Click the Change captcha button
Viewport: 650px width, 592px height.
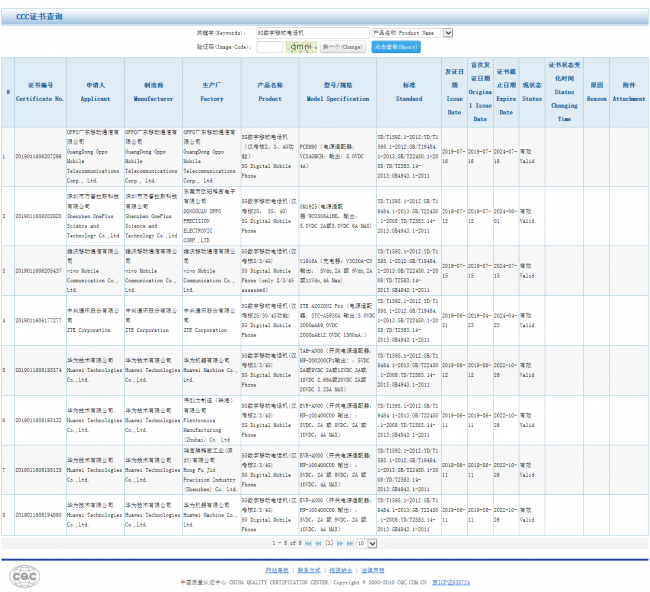pos(343,46)
